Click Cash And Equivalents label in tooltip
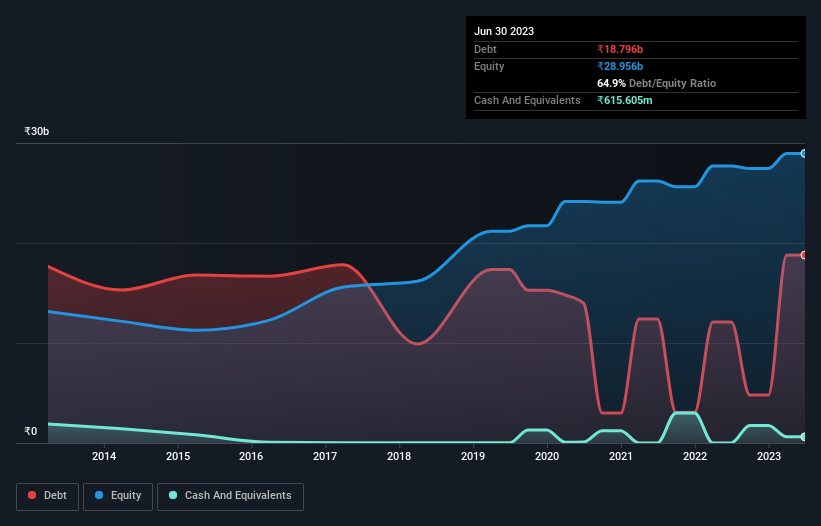821x526 pixels. pyautogui.click(x=527, y=100)
